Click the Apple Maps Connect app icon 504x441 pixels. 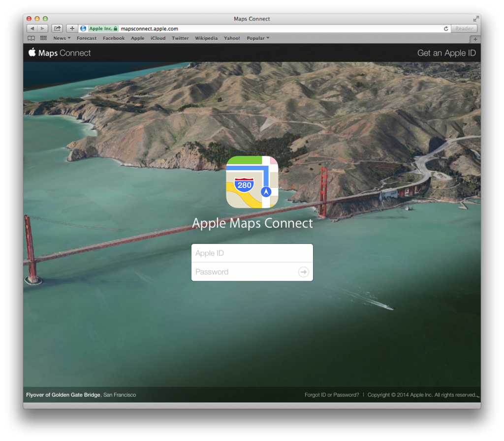pyautogui.click(x=252, y=182)
